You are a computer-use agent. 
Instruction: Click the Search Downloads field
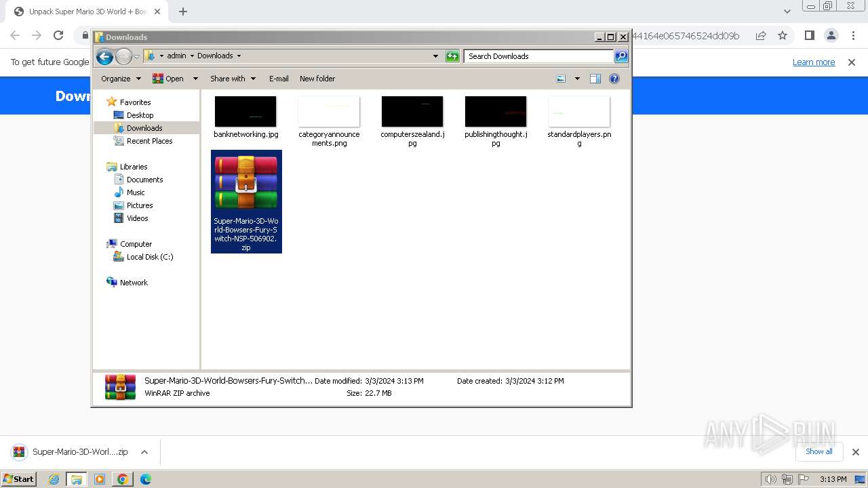[x=539, y=56]
